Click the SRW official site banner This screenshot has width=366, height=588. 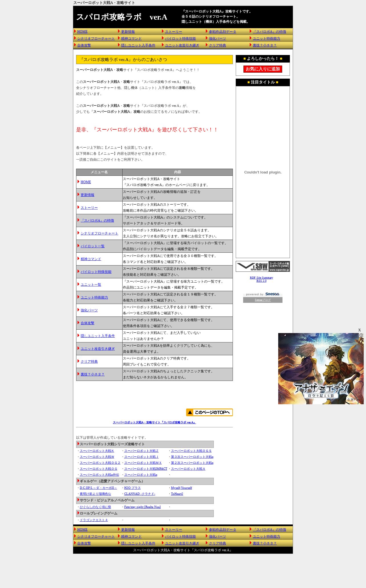[x=263, y=266]
